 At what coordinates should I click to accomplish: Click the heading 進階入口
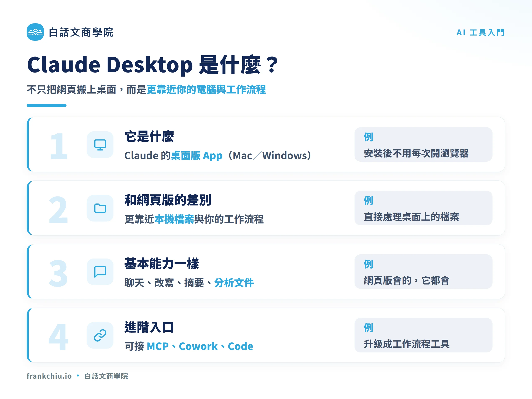149,327
